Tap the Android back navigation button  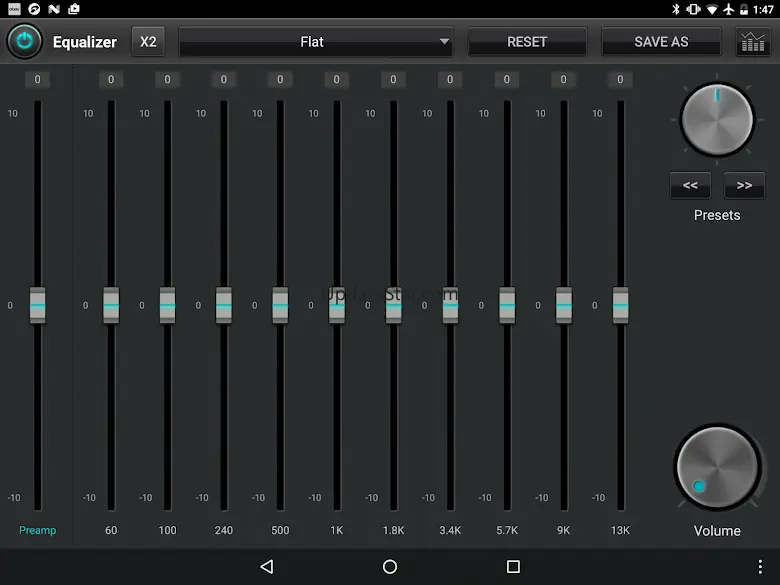pyautogui.click(x=267, y=567)
